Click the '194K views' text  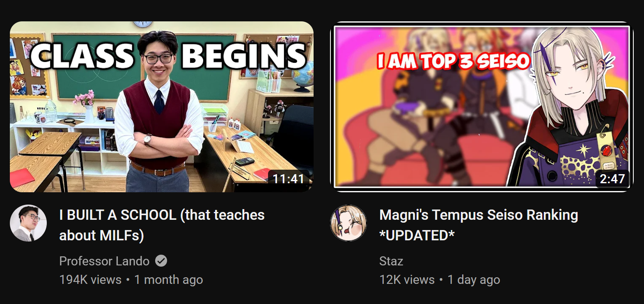click(x=90, y=280)
